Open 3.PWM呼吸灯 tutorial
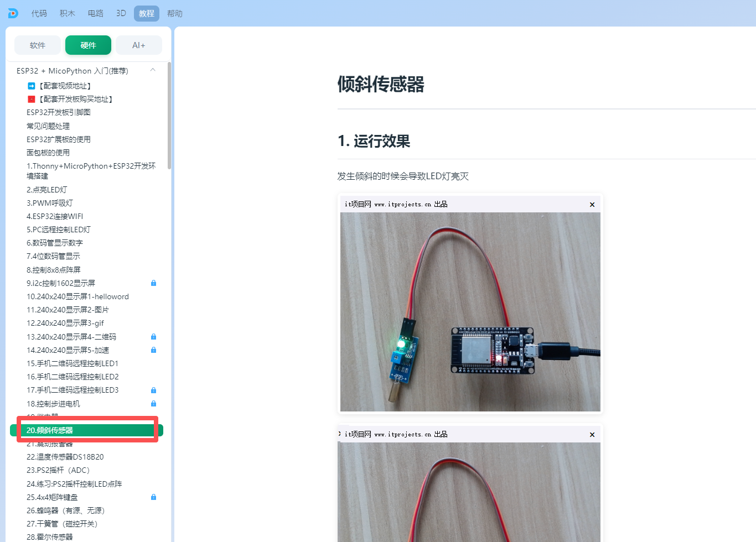This screenshot has width=756, height=542. [x=50, y=203]
